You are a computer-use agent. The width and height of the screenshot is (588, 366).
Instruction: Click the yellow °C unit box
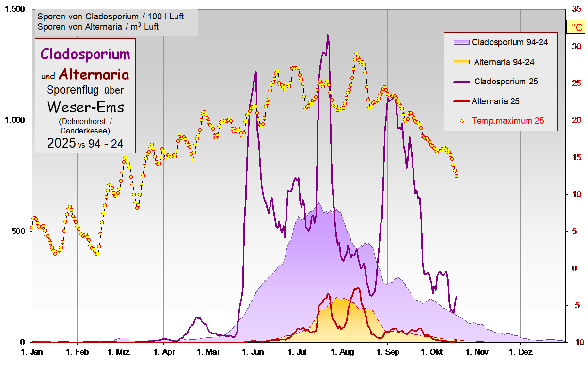[576, 27]
